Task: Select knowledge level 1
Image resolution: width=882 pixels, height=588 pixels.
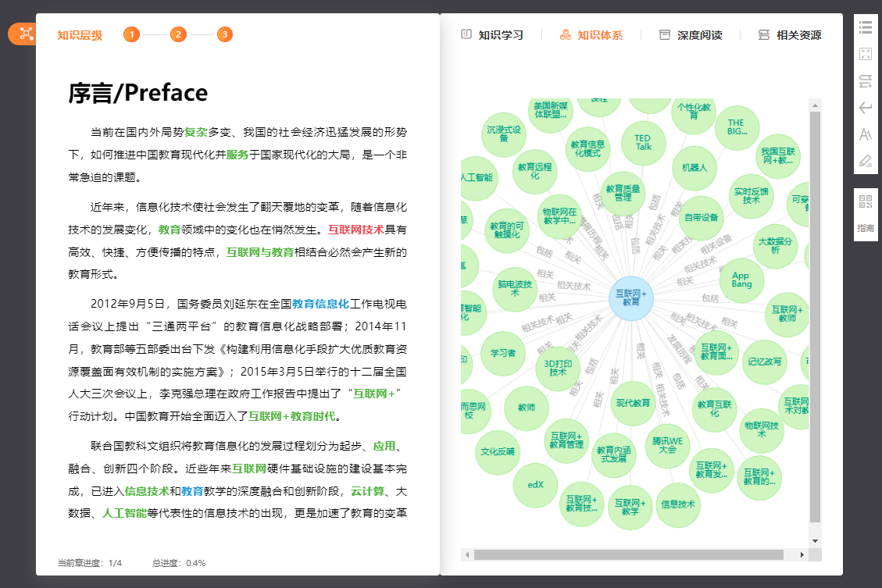Action: 131,34
